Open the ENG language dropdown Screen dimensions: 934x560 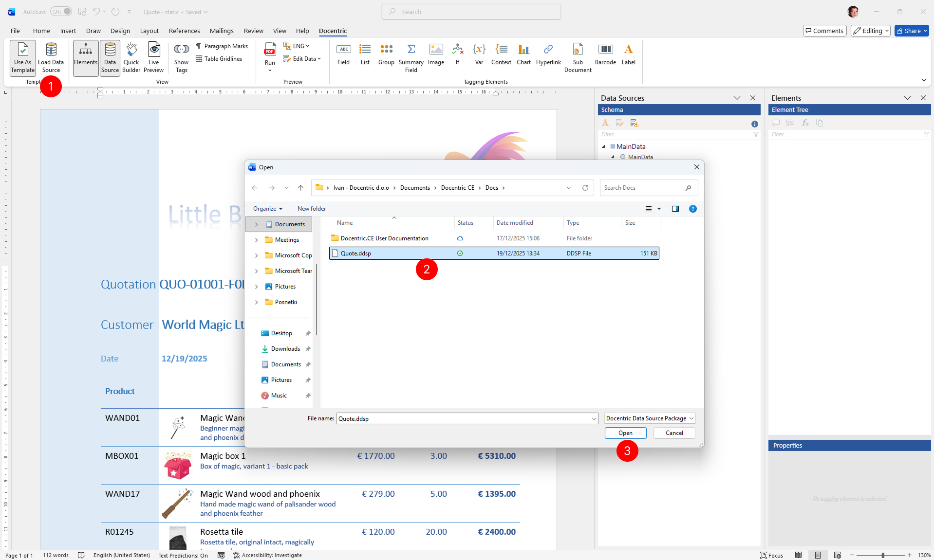click(297, 46)
